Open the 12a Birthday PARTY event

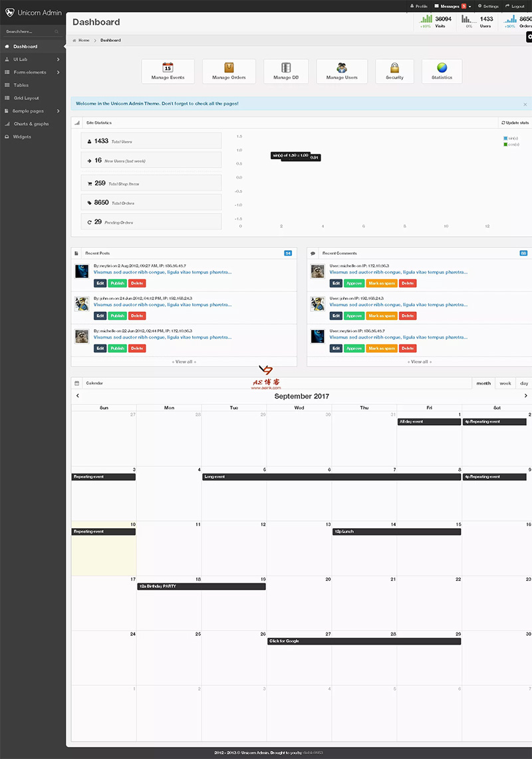[201, 586]
